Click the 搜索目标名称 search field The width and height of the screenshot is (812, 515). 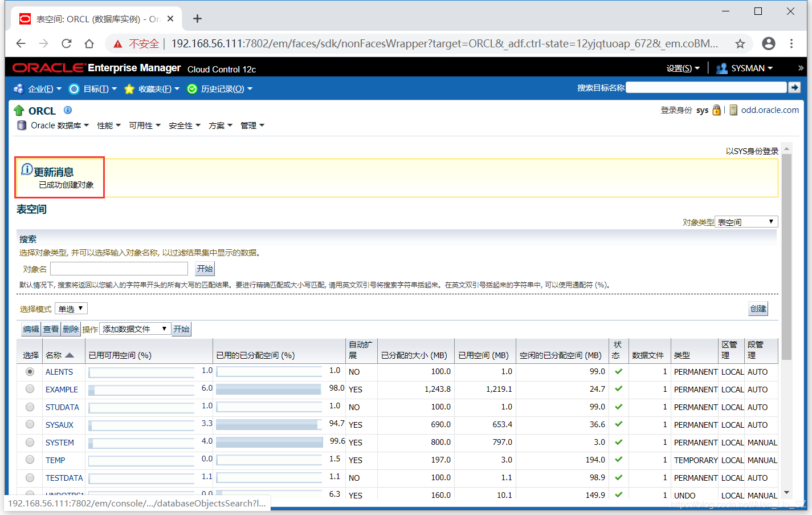tap(706, 87)
